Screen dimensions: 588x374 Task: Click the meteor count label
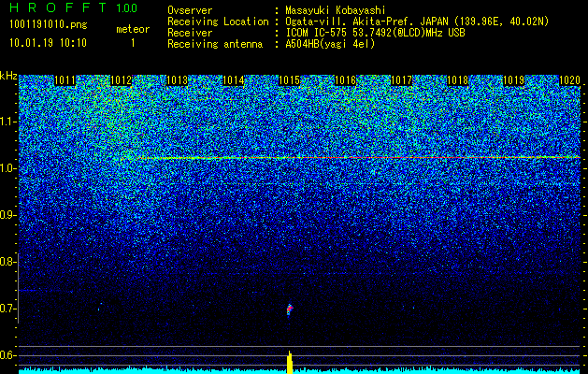point(133,29)
